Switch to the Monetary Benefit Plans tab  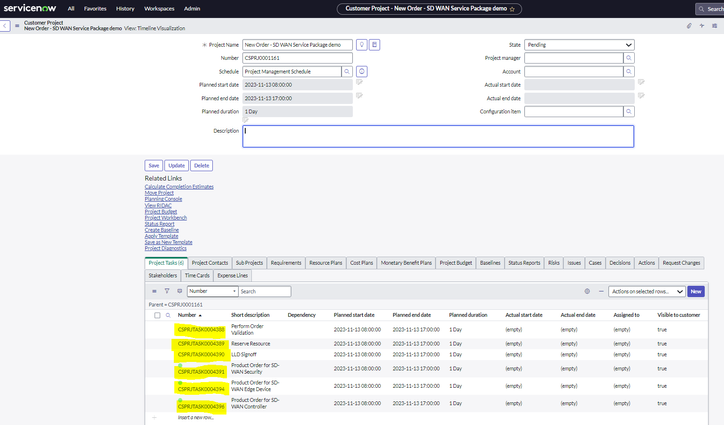click(x=406, y=263)
